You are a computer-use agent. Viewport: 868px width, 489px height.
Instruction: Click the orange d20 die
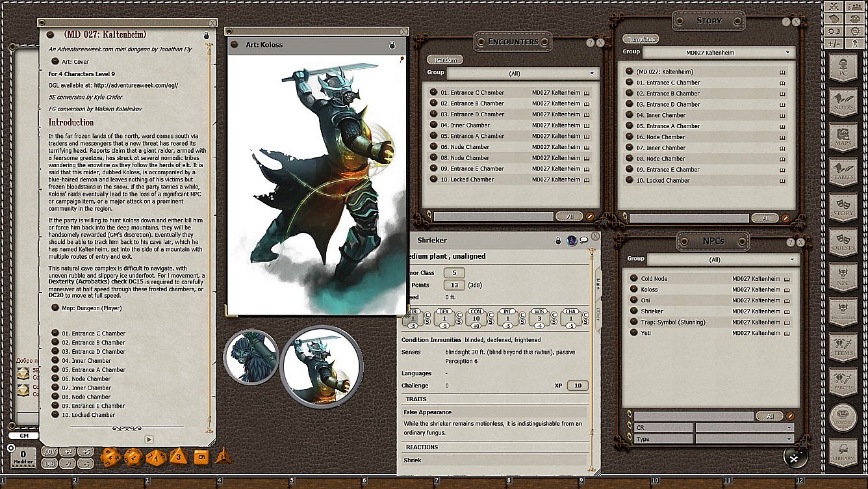(110, 457)
